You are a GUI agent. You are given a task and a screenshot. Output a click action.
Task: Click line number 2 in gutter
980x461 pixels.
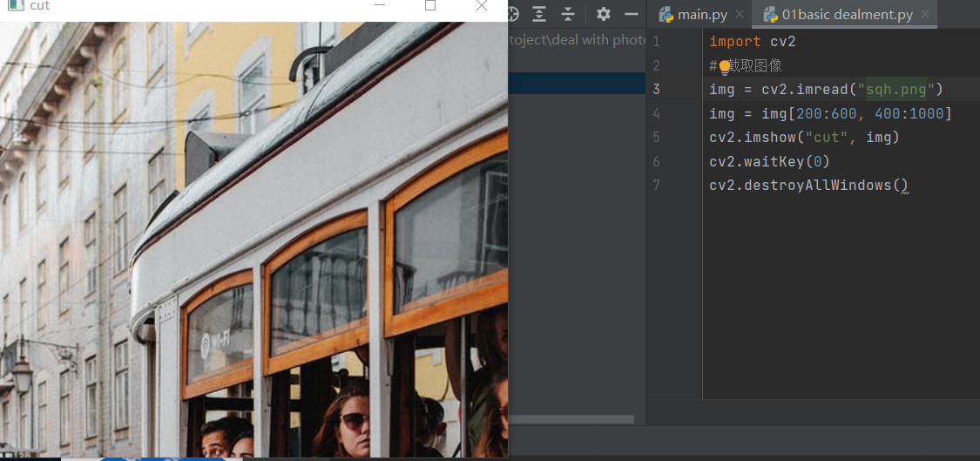656,65
